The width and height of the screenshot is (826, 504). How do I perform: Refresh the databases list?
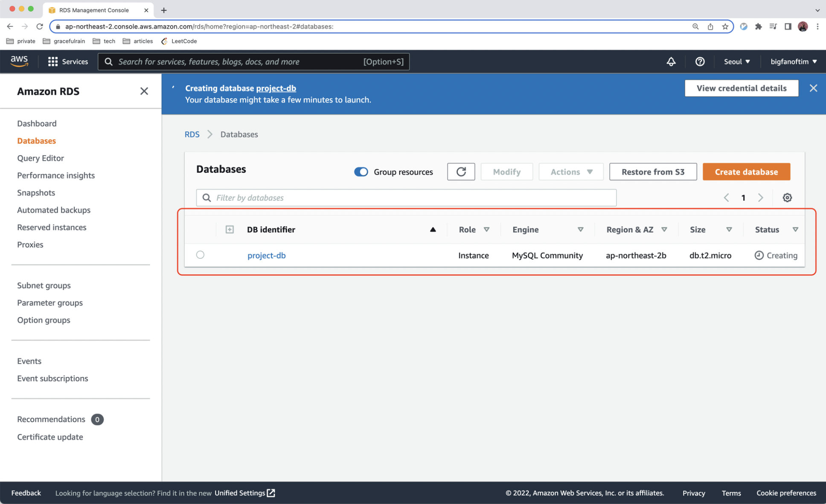[x=461, y=172]
